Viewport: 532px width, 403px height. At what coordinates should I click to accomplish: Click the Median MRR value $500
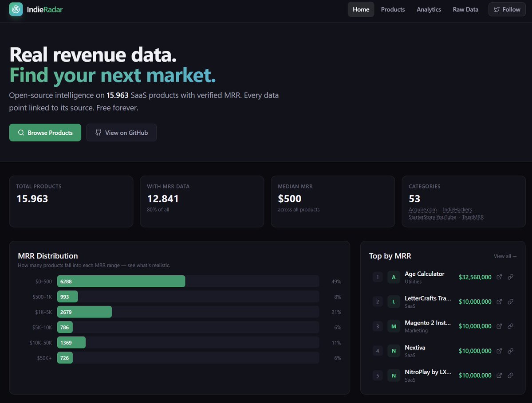coord(289,199)
